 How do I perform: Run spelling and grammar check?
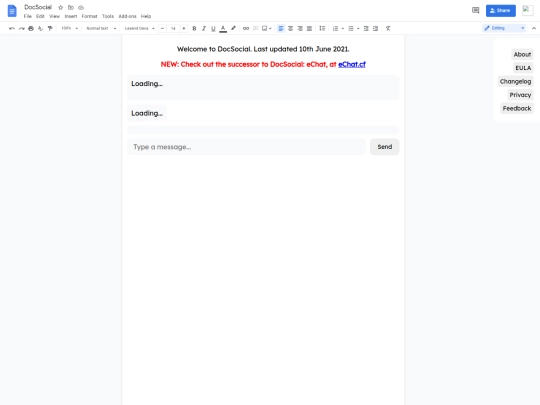40,28
